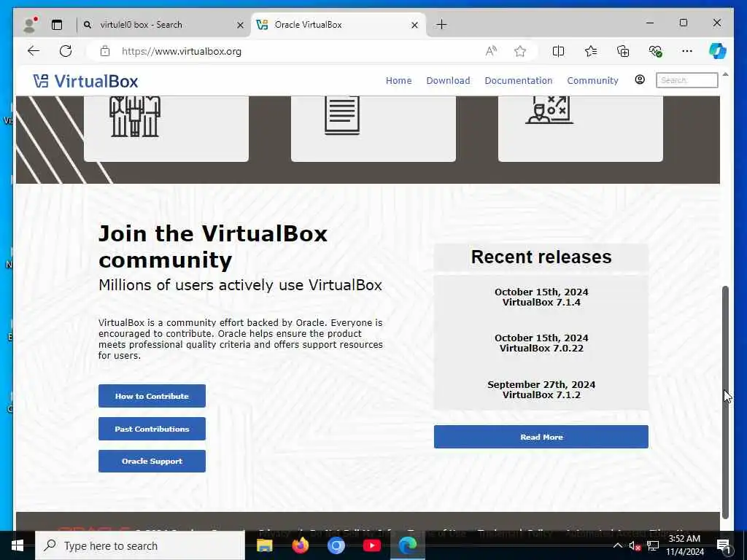Viewport: 747px width, 560px height.
Task: Open notifications center icon
Action: point(724,547)
